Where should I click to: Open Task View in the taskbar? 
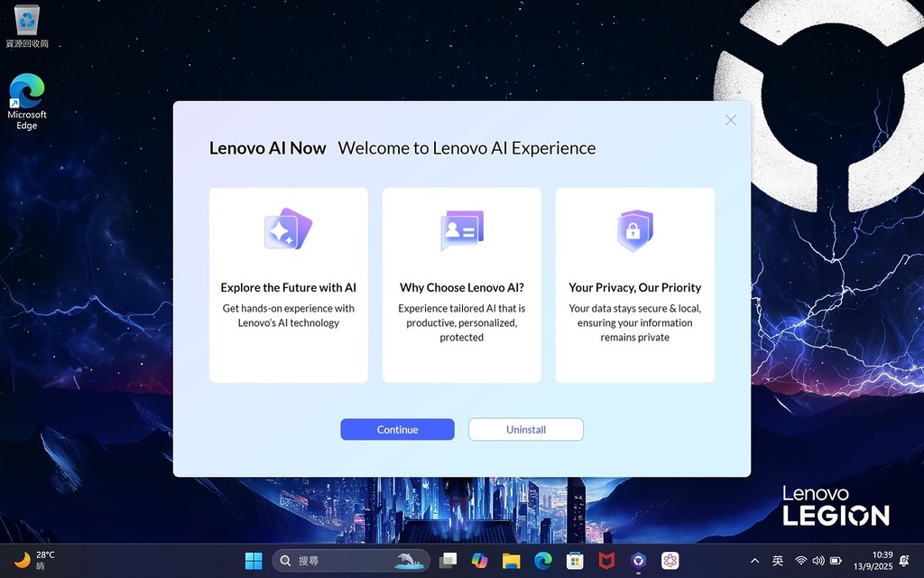pos(448,560)
